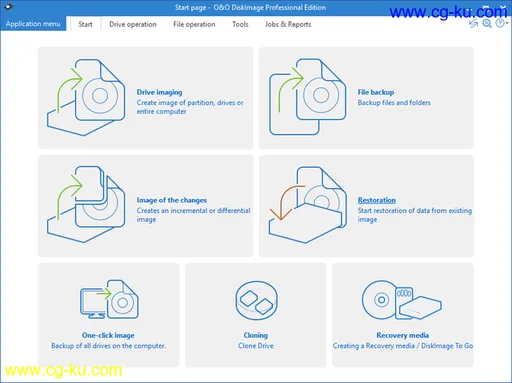
Task: Click the refresh arrows icon in ribbon
Action: tap(473, 23)
